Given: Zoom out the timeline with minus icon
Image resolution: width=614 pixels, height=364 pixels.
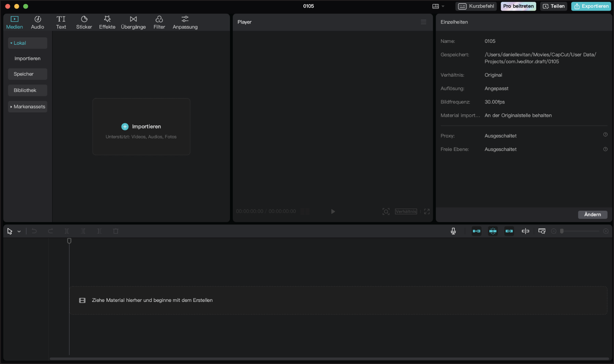Looking at the screenshot, I should coord(553,231).
